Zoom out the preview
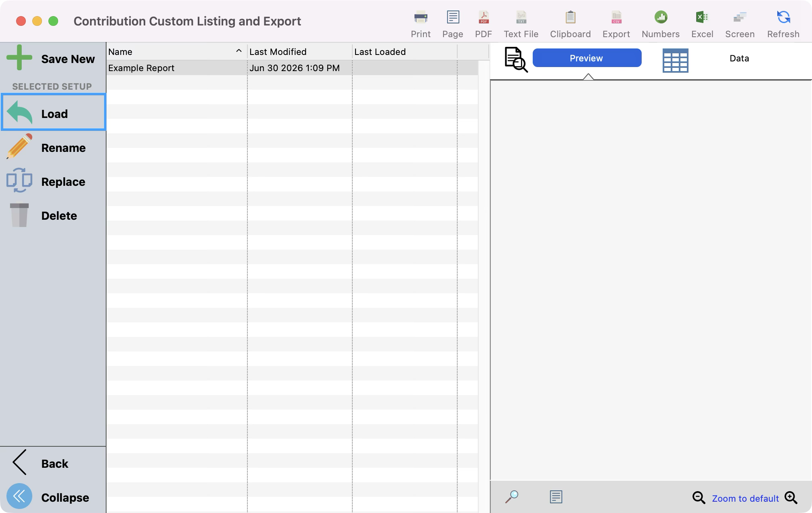 pyautogui.click(x=699, y=498)
